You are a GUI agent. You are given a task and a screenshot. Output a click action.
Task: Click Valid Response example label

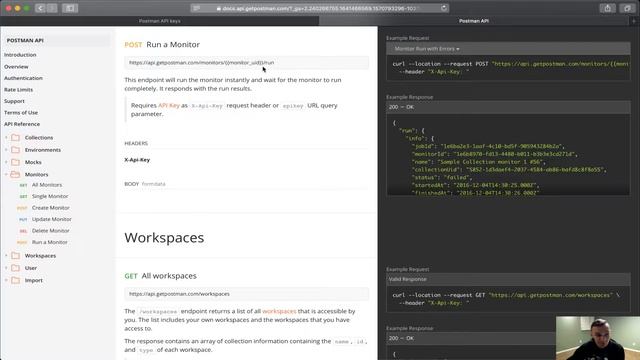click(407, 279)
